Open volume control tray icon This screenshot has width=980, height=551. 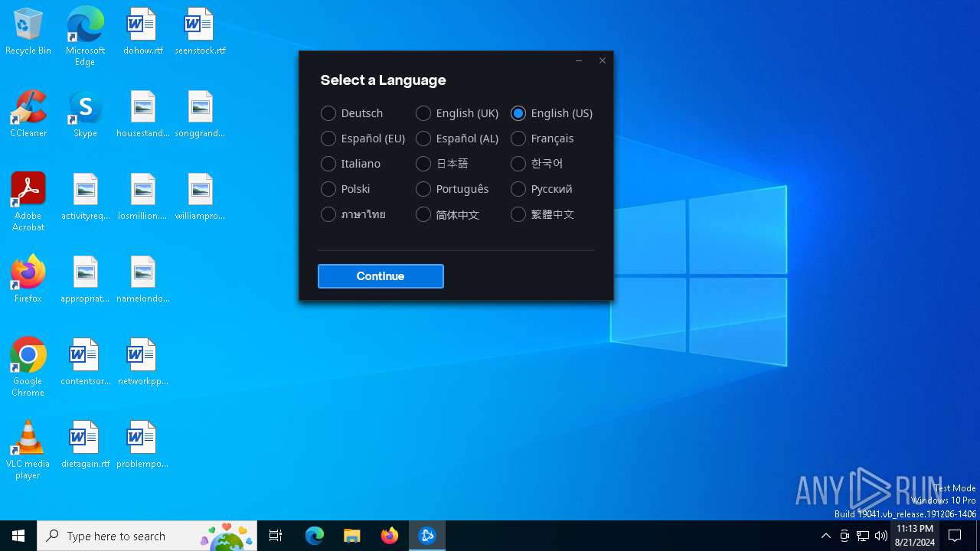pyautogui.click(x=881, y=536)
